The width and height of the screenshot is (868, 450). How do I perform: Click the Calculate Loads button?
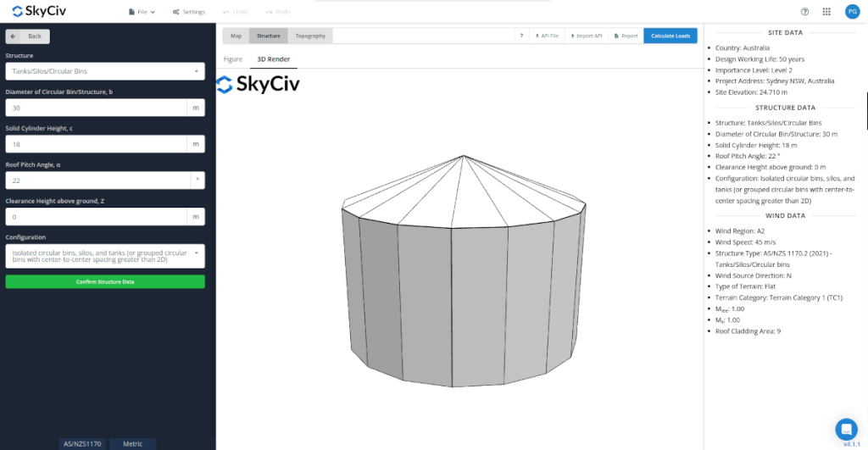pyautogui.click(x=670, y=36)
